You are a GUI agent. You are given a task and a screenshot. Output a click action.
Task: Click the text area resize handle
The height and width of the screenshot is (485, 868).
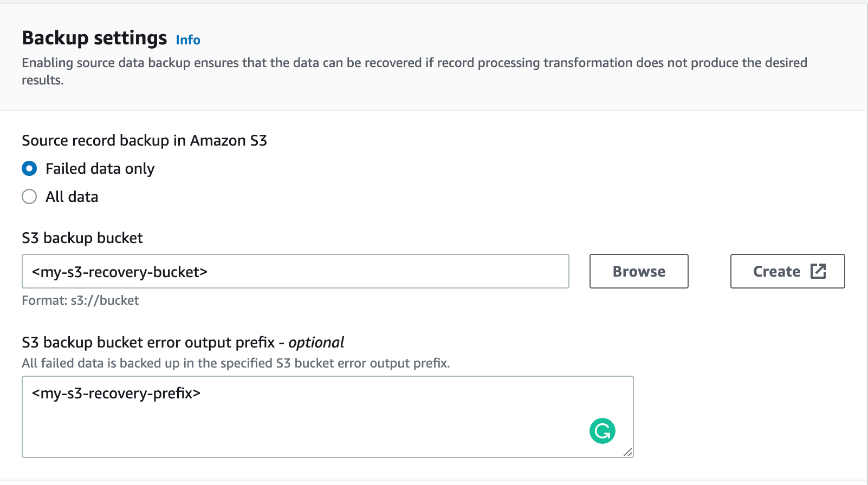coord(628,453)
